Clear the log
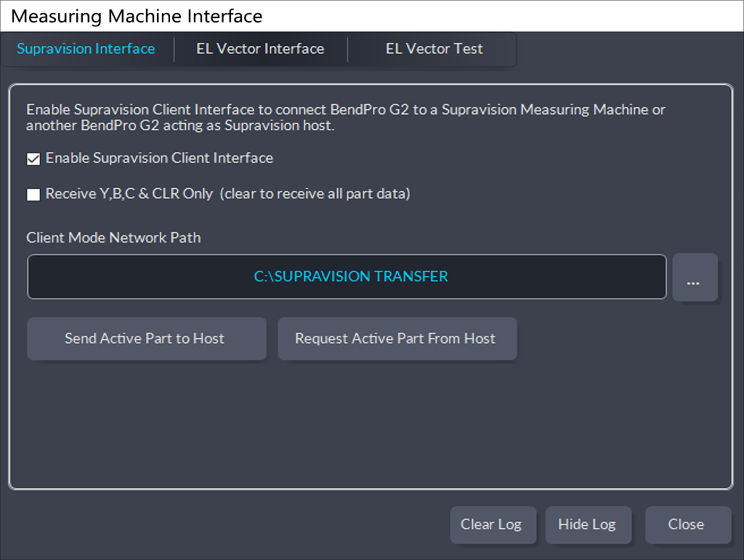Screen dimensions: 744x560 click(x=493, y=525)
